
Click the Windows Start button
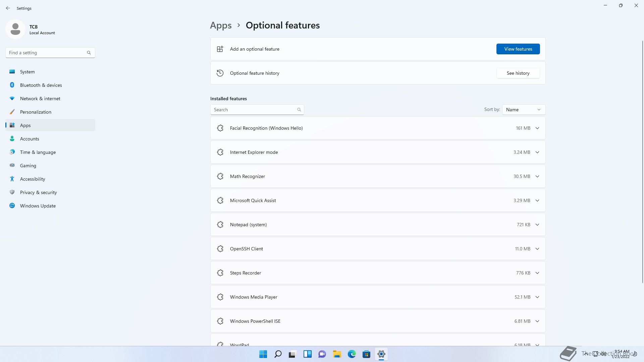tap(263, 354)
